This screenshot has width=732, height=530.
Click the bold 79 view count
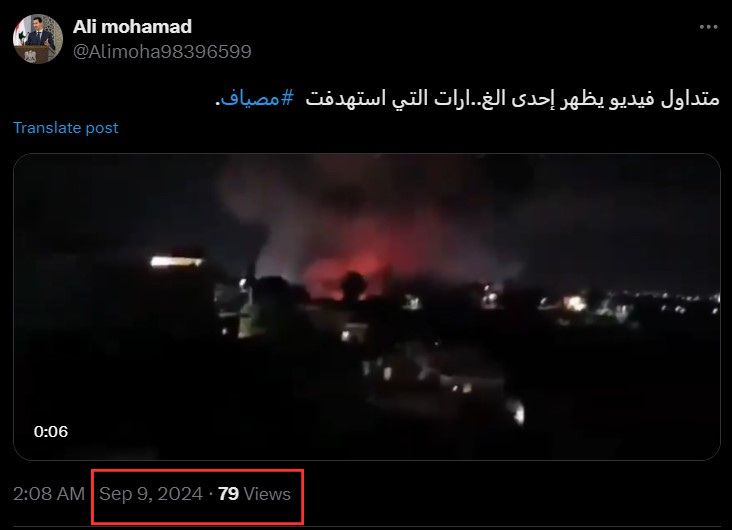[228, 494]
